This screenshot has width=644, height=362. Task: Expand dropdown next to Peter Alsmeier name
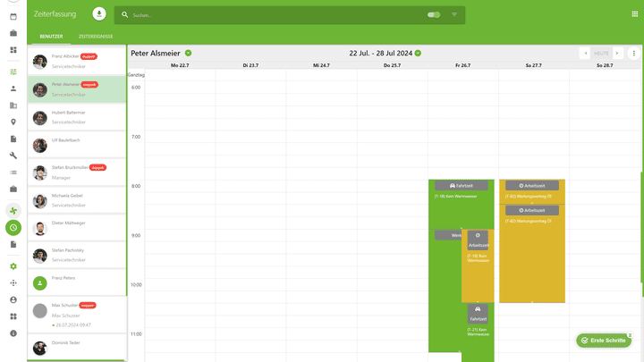(188, 54)
